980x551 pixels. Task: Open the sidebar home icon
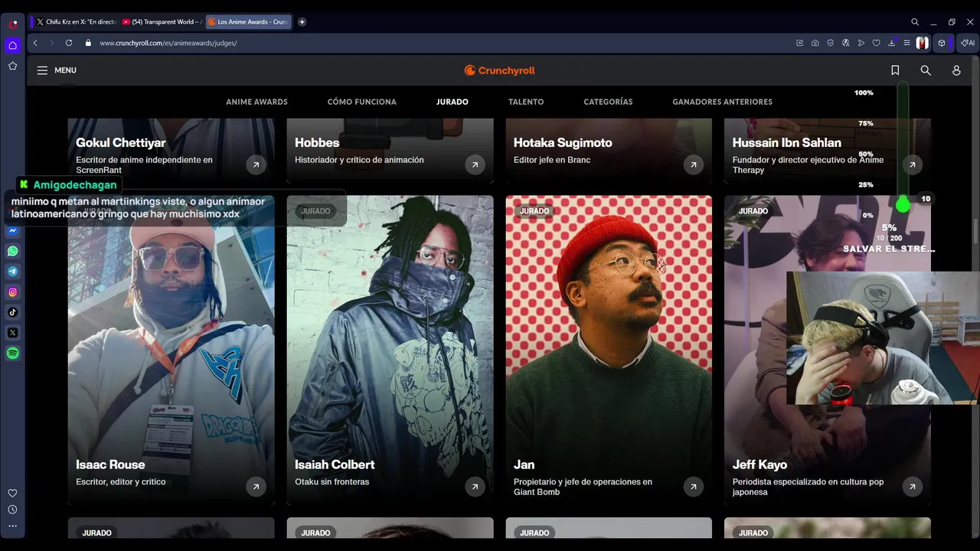[13, 45]
